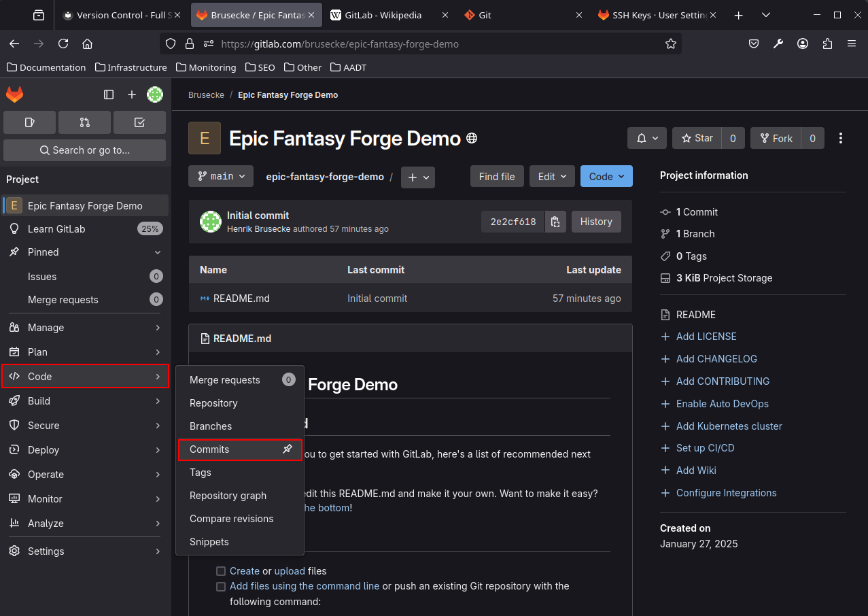Click the Firefox reload page button
The image size is (868, 616).
pyautogui.click(x=63, y=44)
